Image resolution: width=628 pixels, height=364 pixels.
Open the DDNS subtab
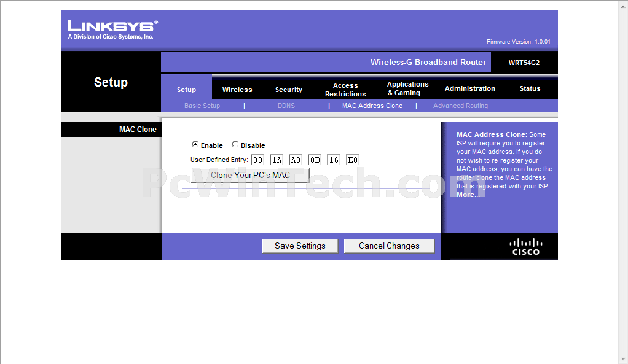[x=286, y=106]
